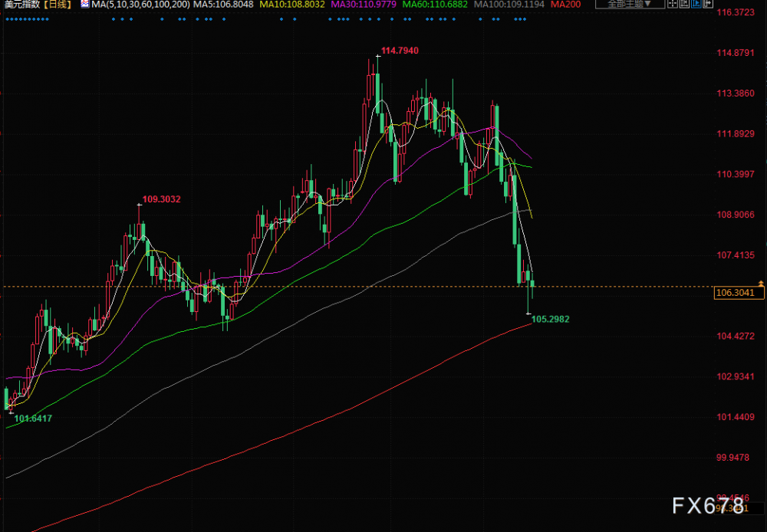The width and height of the screenshot is (767, 532).
Task: Select the green MA60:110.6882 legend
Action: (434, 5)
